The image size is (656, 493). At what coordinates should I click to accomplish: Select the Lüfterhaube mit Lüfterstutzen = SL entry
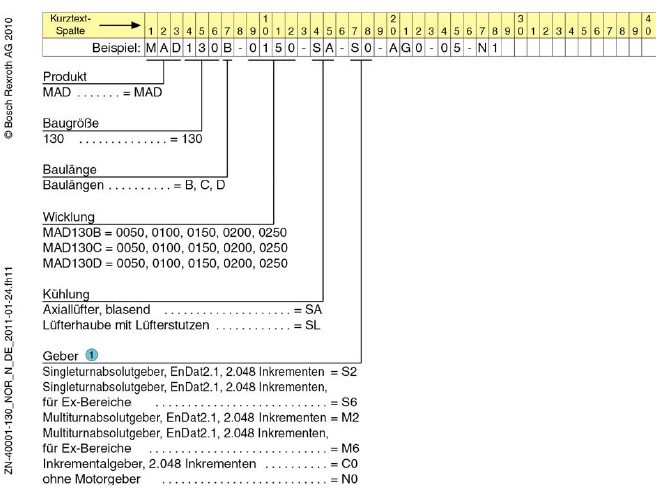180,326
